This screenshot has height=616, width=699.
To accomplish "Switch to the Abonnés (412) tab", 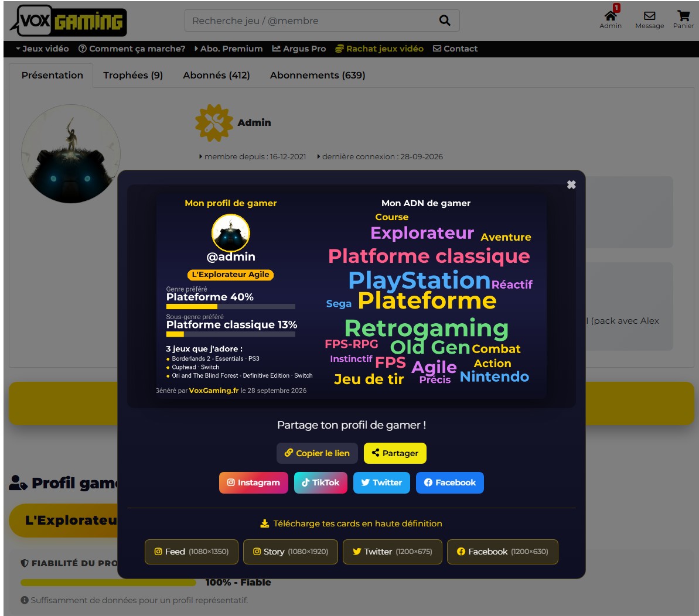I will (x=216, y=76).
